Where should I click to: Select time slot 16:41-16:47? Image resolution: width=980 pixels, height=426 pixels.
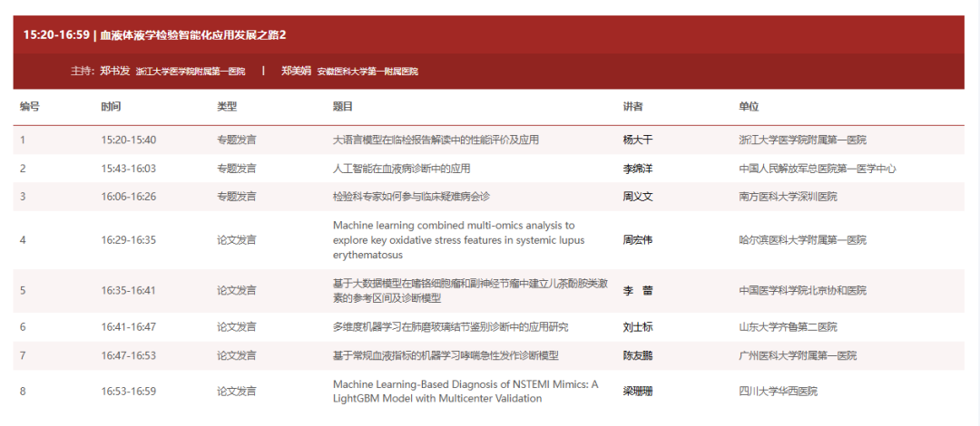[x=129, y=327]
